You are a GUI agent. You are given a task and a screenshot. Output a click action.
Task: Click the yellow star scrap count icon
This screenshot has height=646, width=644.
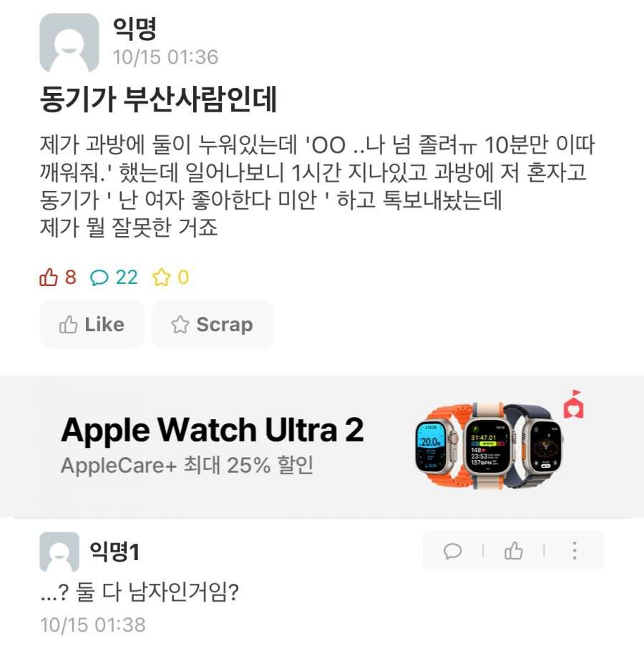161,278
